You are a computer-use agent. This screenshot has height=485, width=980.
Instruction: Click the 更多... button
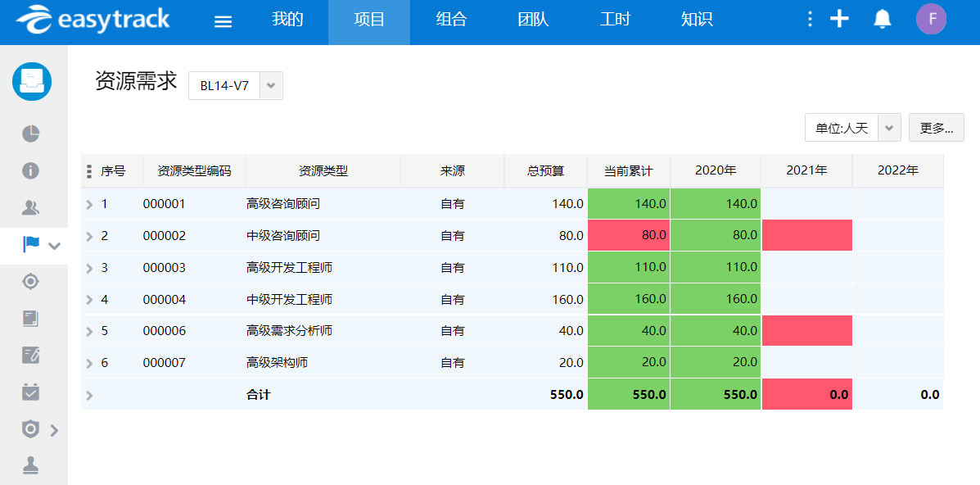937,128
